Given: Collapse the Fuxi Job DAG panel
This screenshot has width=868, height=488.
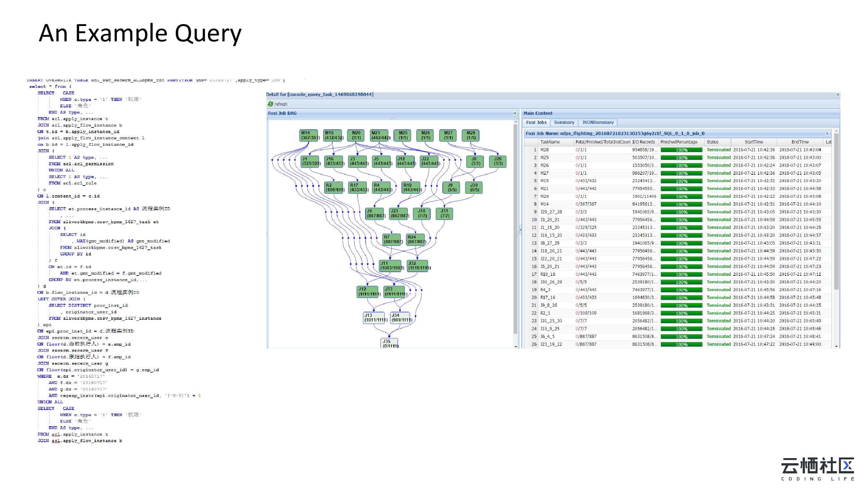Looking at the screenshot, I should tap(515, 114).
